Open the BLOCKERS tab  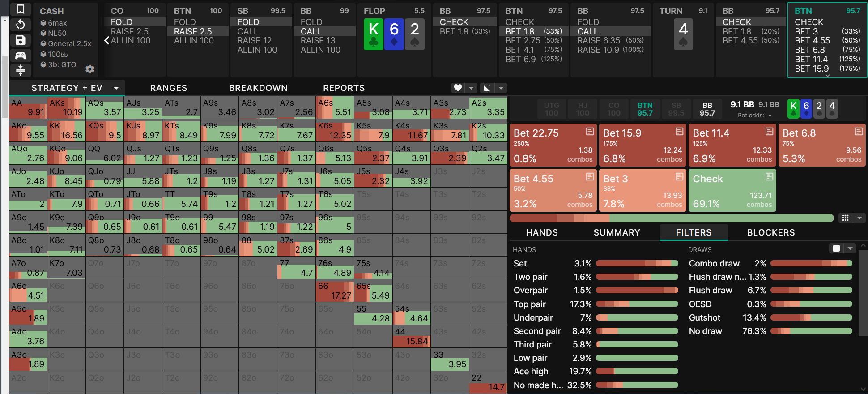[771, 232]
